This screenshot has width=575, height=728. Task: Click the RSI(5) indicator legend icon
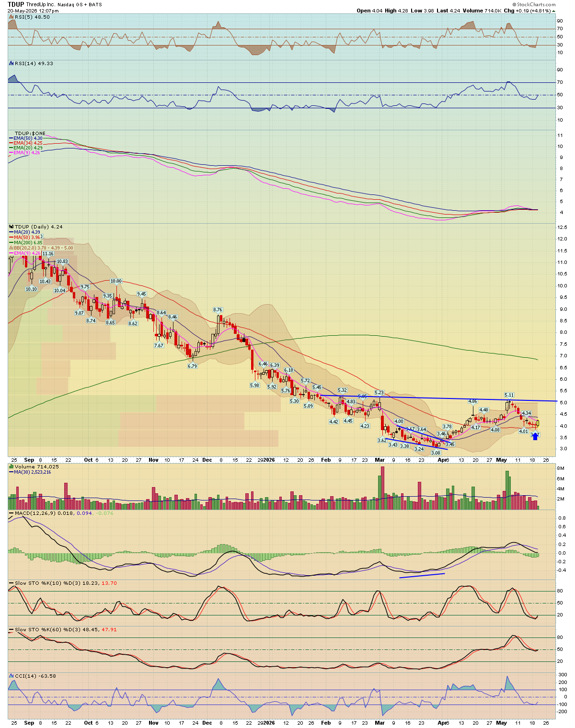(11, 17)
